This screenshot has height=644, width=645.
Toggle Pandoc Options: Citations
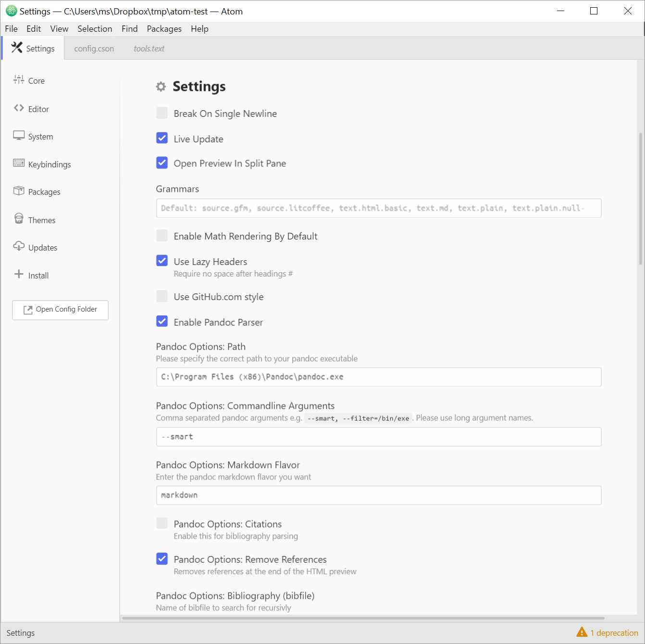162,523
